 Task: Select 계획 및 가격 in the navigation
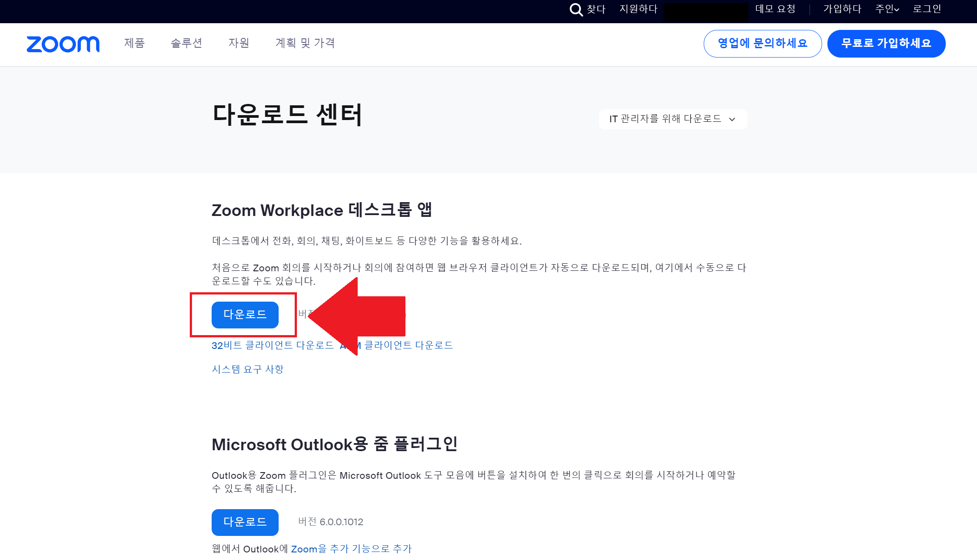[x=305, y=43]
